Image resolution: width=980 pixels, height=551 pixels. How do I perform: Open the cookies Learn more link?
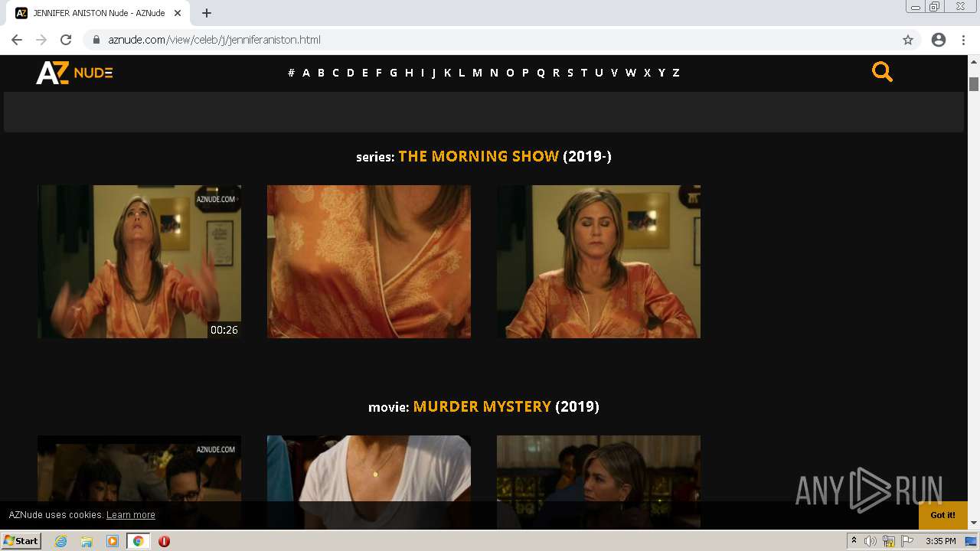click(130, 515)
